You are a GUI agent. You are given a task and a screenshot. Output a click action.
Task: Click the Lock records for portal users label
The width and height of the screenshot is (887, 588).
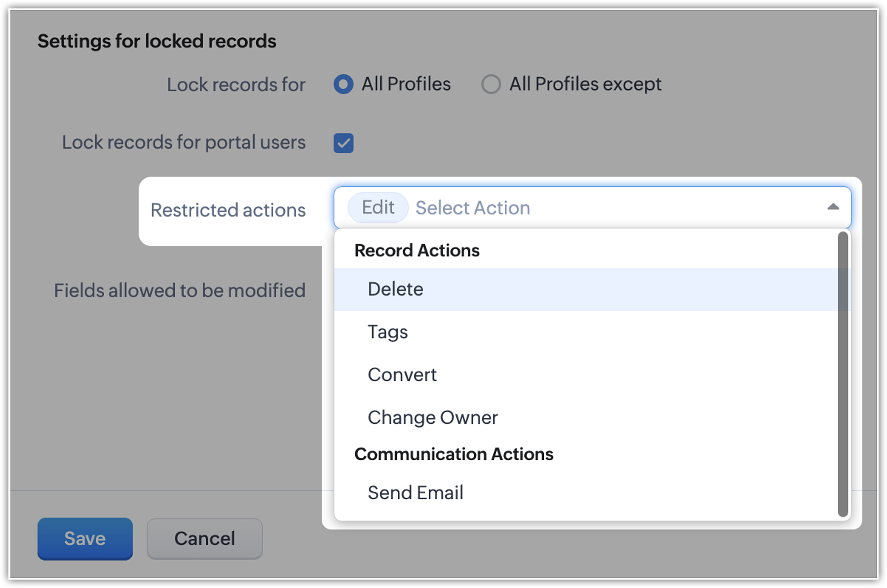tap(184, 143)
